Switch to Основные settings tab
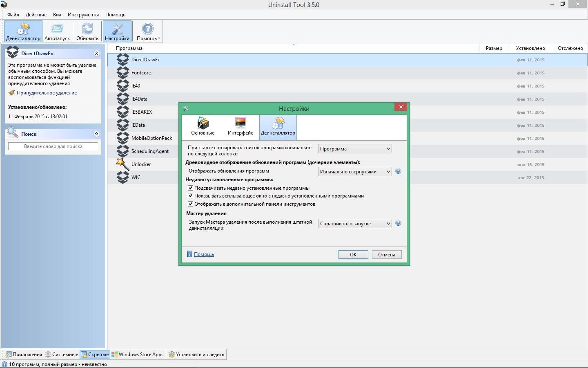 tap(203, 127)
